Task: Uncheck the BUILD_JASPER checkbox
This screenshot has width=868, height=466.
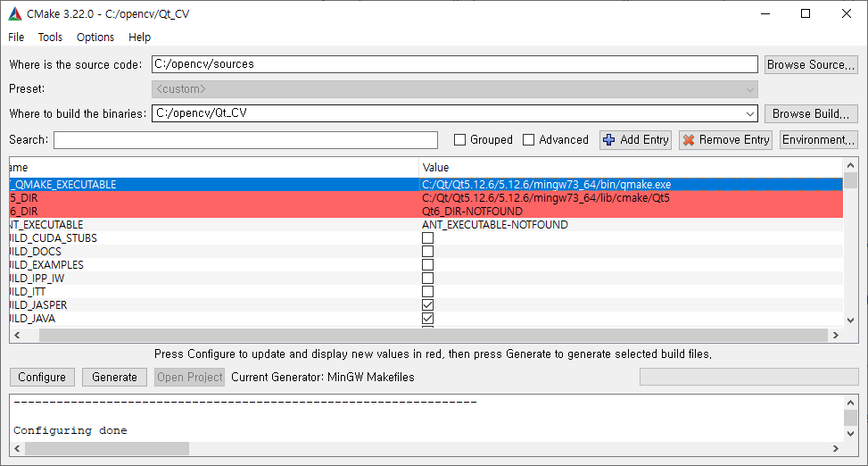Action: click(x=427, y=304)
